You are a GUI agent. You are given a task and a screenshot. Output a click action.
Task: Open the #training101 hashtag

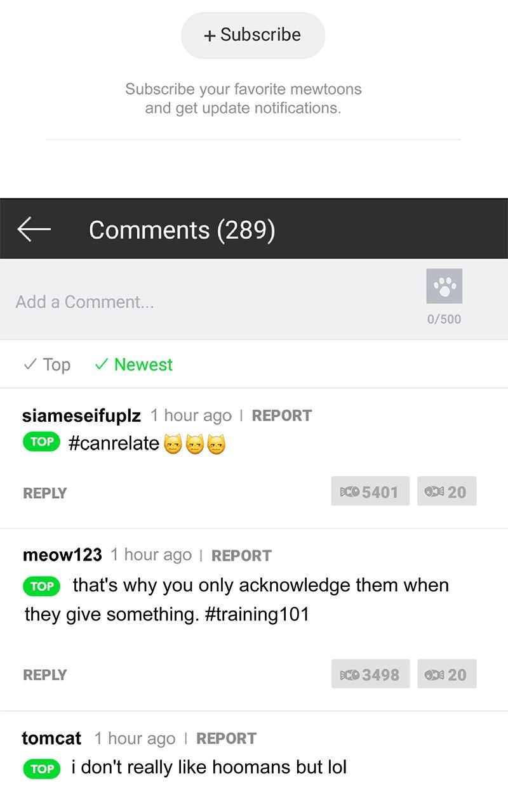[x=257, y=614]
